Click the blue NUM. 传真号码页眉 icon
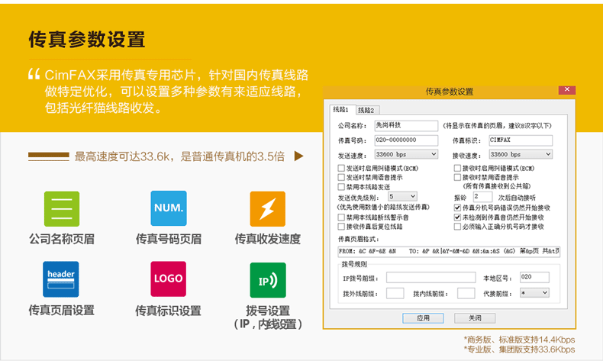This screenshot has height=364, width=603. (x=169, y=208)
